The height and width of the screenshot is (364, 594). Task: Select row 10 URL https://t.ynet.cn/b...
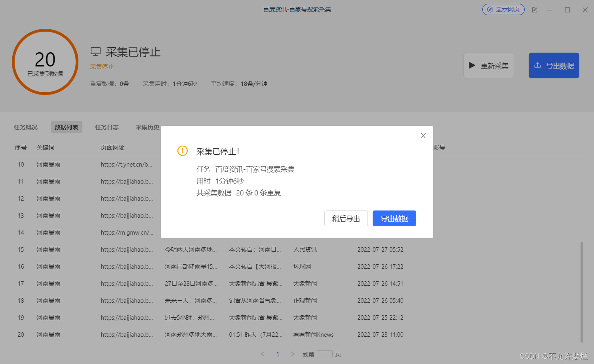(127, 165)
